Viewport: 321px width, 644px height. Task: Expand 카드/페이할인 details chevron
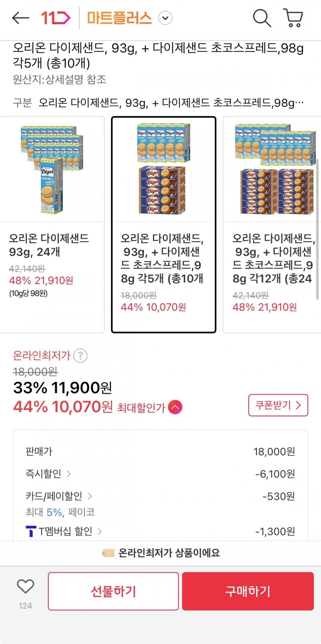point(90,496)
